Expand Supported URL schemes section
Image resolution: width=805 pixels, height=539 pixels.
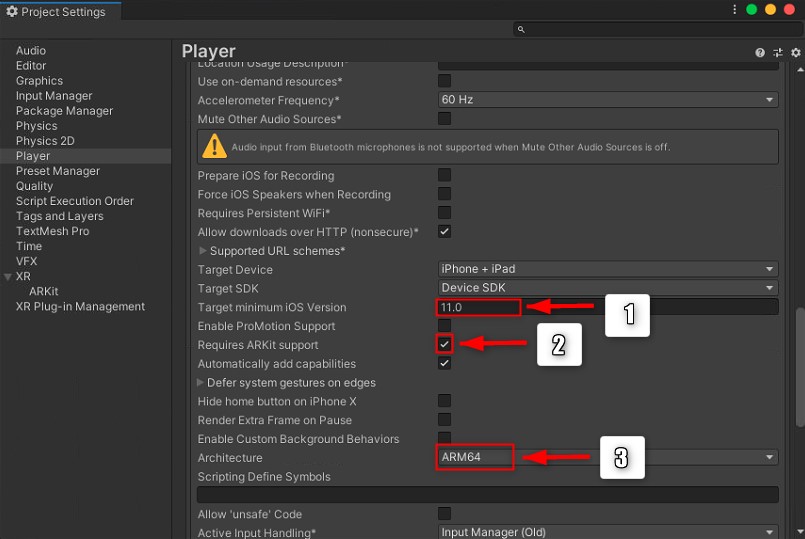[202, 251]
